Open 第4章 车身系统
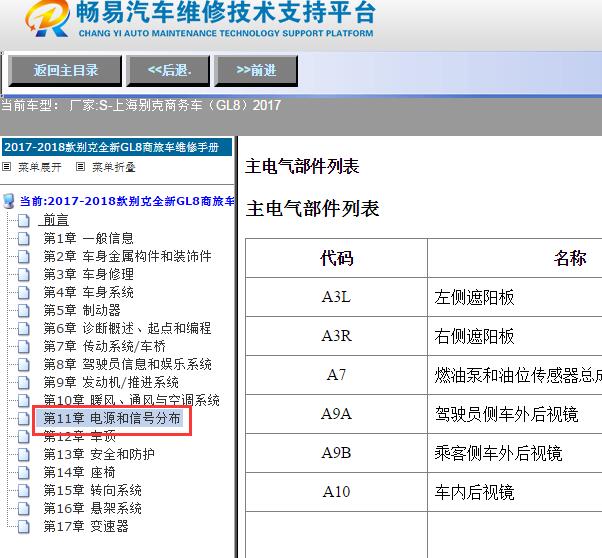 pyautogui.click(x=88, y=292)
